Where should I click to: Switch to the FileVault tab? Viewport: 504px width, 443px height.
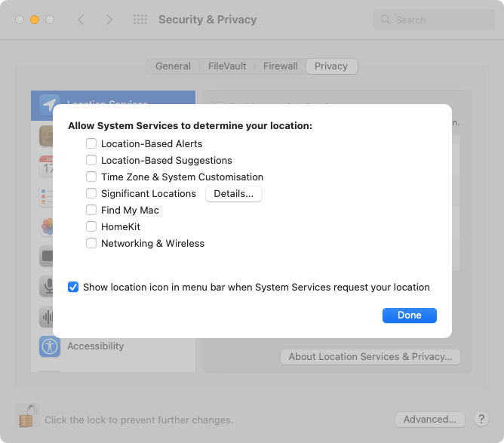click(x=227, y=66)
